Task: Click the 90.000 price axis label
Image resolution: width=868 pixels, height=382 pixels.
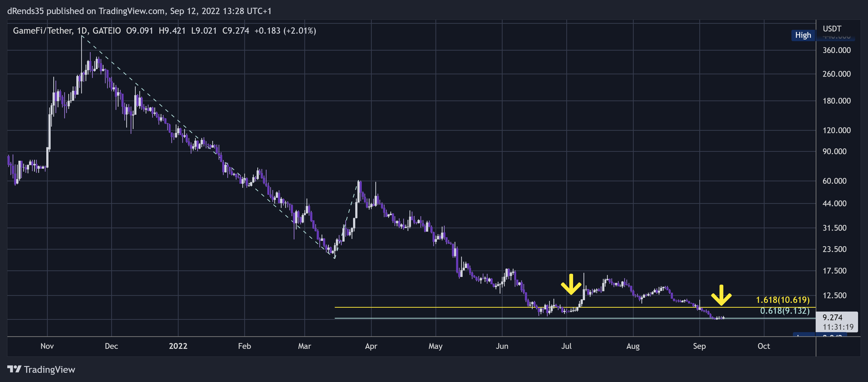Action: 834,151
